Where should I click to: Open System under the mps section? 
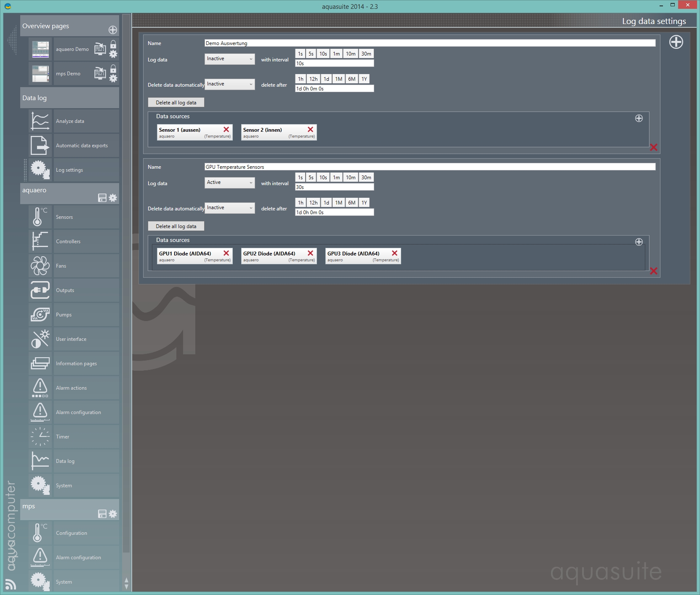tap(74, 582)
